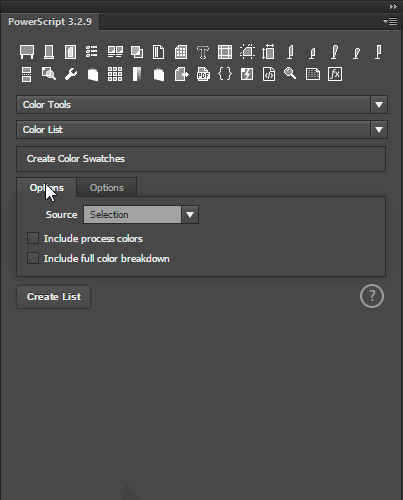Click the round help question mark button
Viewport: 403px width, 500px height.
click(372, 296)
